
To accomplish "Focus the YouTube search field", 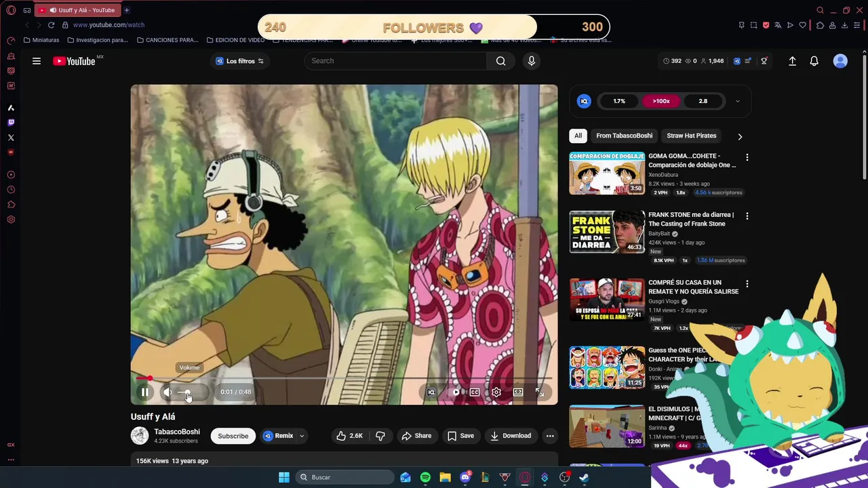I will click(395, 61).
